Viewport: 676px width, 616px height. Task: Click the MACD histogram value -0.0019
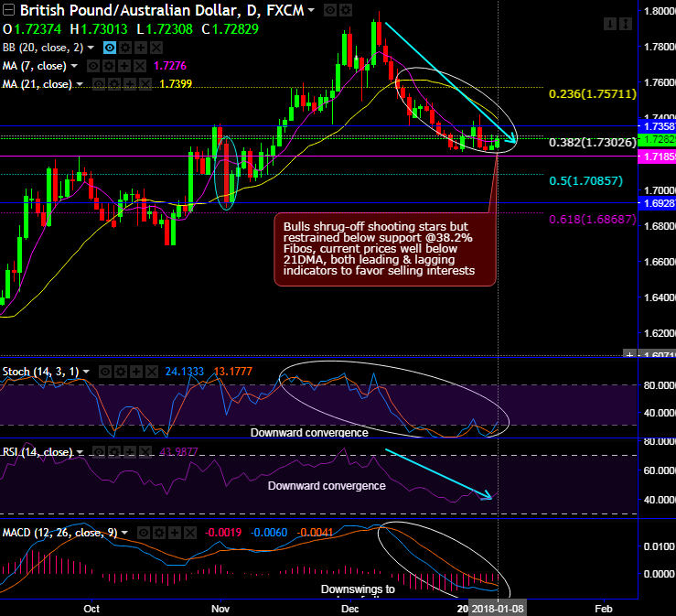[x=223, y=533]
